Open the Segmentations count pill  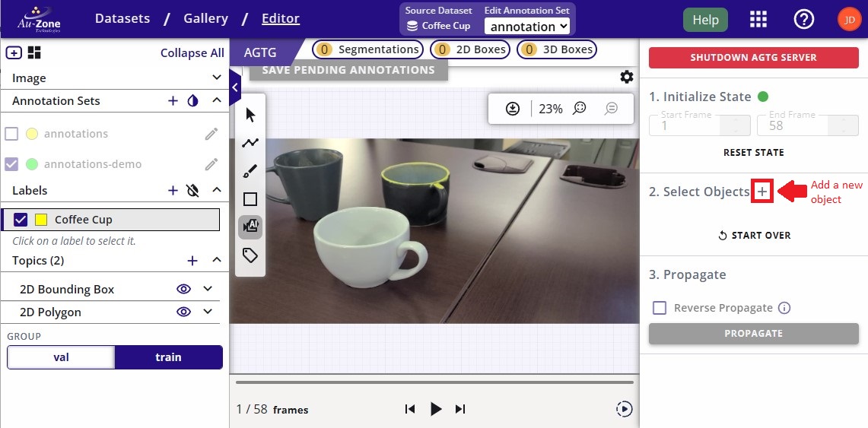(367, 49)
